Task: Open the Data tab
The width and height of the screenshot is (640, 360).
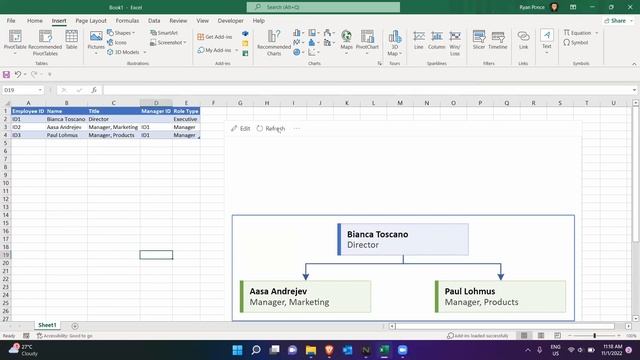Action: (x=154, y=20)
